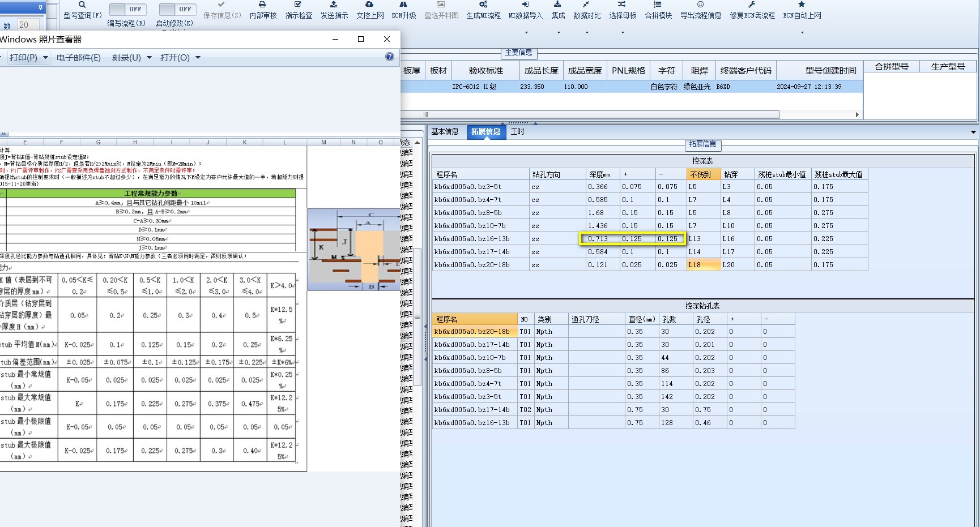Click the number field showing 20
This screenshot has height=527, width=980.
click(x=28, y=25)
